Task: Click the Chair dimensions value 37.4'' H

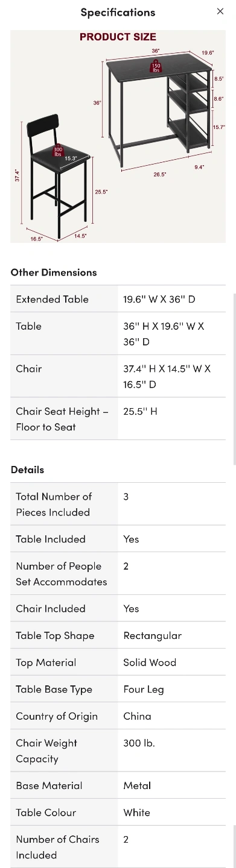Action: click(x=167, y=376)
